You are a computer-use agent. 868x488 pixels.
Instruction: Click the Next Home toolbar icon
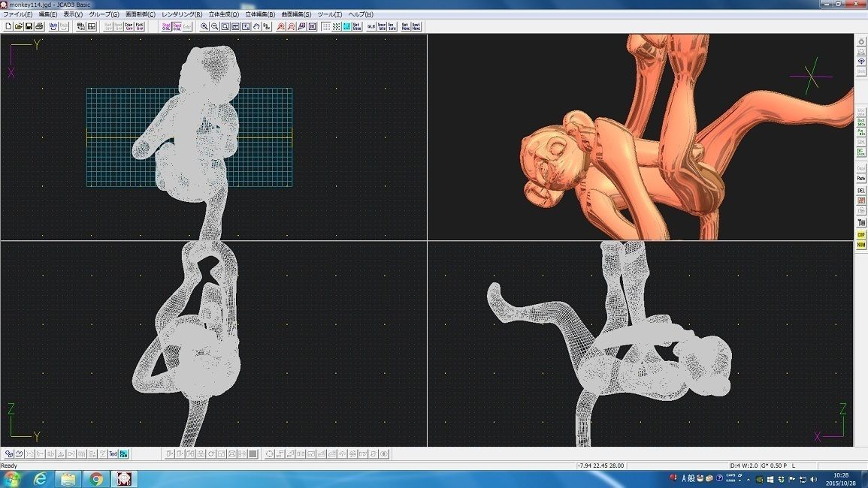pyautogui.click(x=416, y=26)
